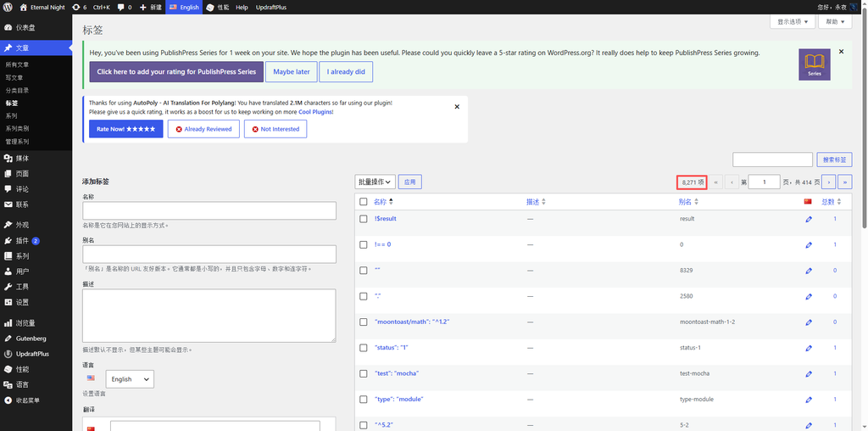Click add your rating for PublishPress Series
The image size is (868, 431).
coord(176,71)
